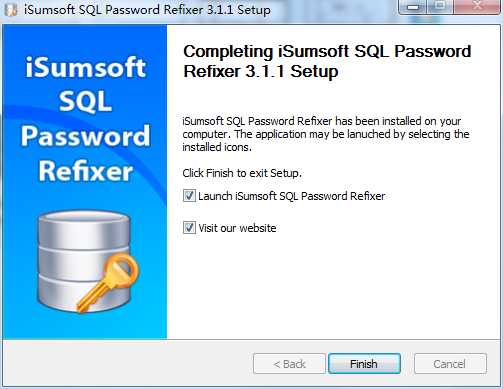Click the iSumsoft SQL Password Refixer banner text

pyautogui.click(x=85, y=119)
